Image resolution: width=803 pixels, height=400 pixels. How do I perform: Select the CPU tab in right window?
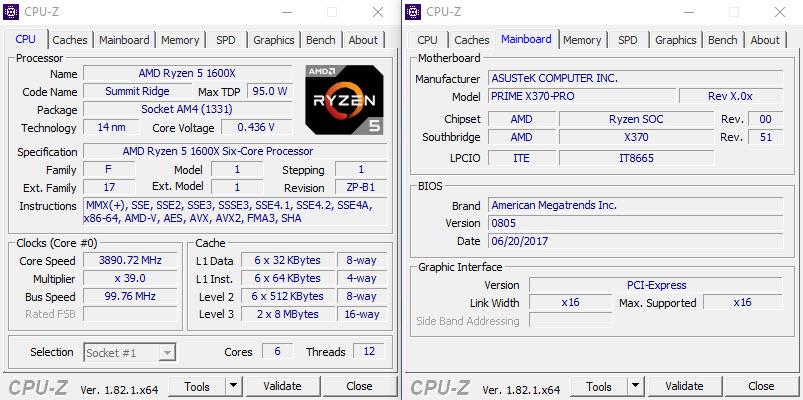point(427,40)
